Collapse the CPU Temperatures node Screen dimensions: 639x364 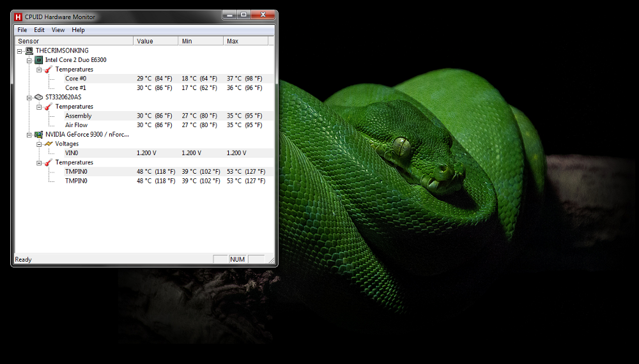tap(39, 70)
